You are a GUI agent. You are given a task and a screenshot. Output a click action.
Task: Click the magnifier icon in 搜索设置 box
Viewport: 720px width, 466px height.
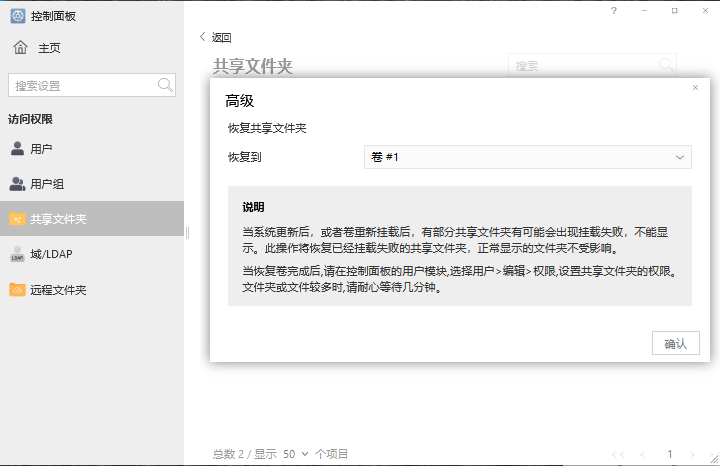click(165, 85)
